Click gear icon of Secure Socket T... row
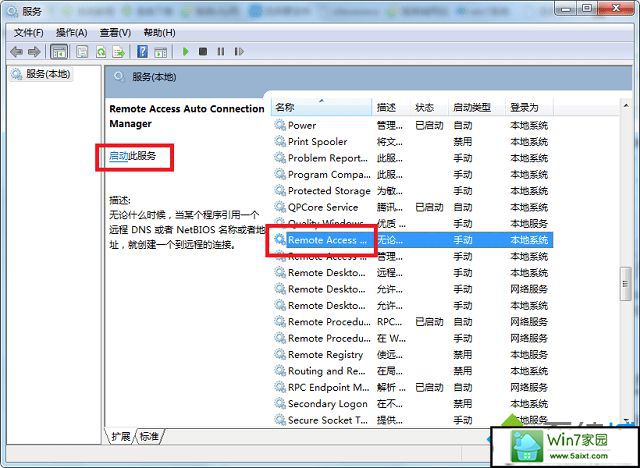The image size is (640, 468). tap(280, 419)
